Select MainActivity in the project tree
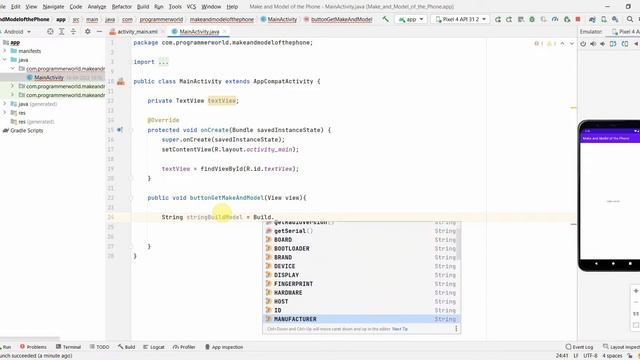This screenshot has width=640, height=360. coord(49,78)
